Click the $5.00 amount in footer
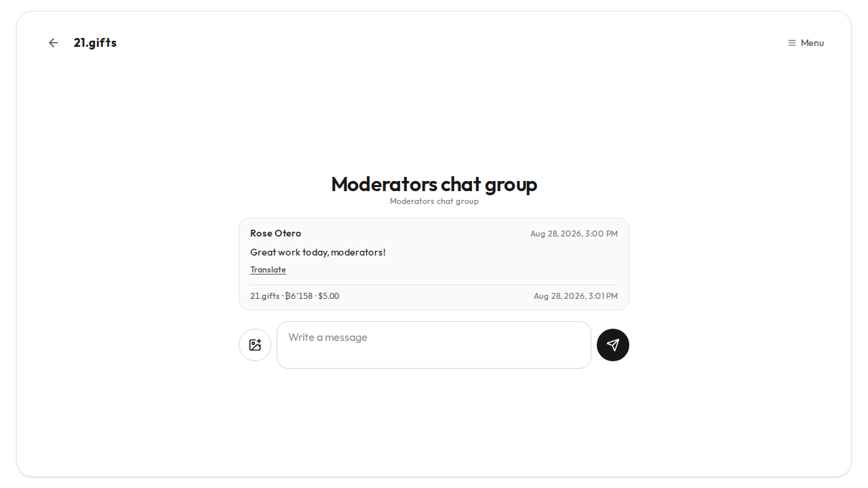The height and width of the screenshot is (488, 868). [x=329, y=296]
